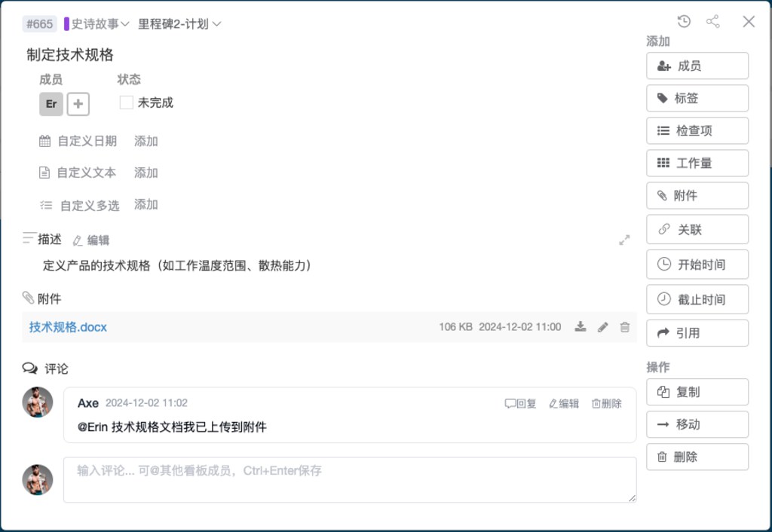This screenshot has width=772, height=532.
Task: Click the 检查项 checklist button
Action: (x=697, y=130)
